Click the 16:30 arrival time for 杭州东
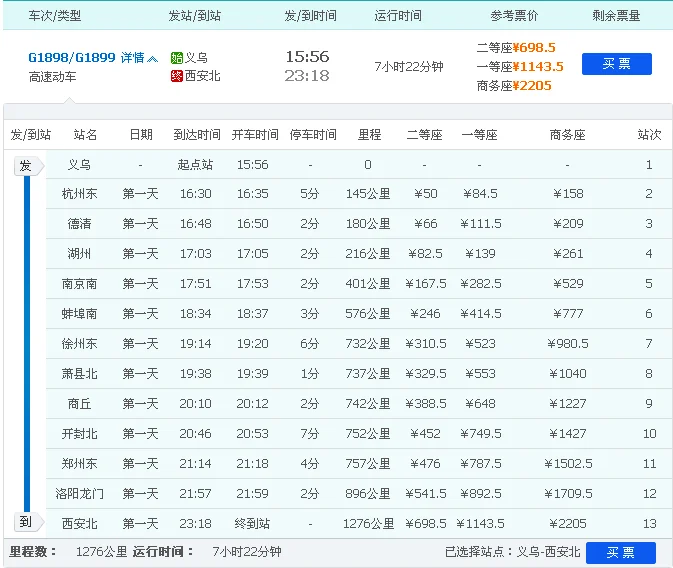 (x=195, y=194)
